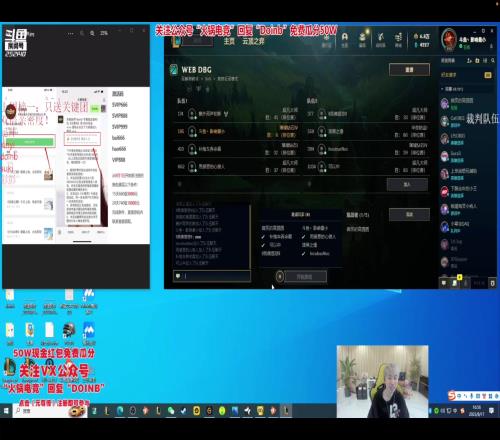Switch to the 云顶之弈 tab

253,41
